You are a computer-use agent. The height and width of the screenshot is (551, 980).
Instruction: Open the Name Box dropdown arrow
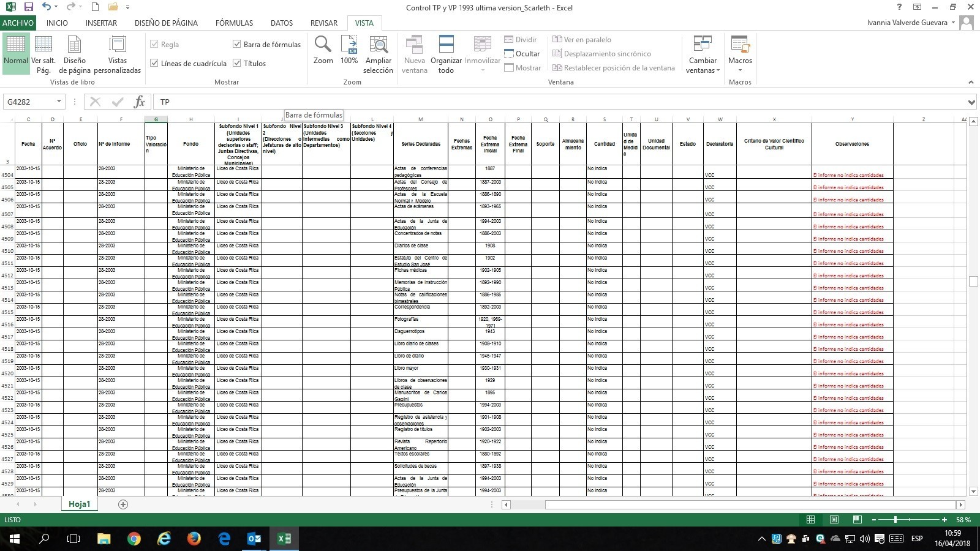59,102
